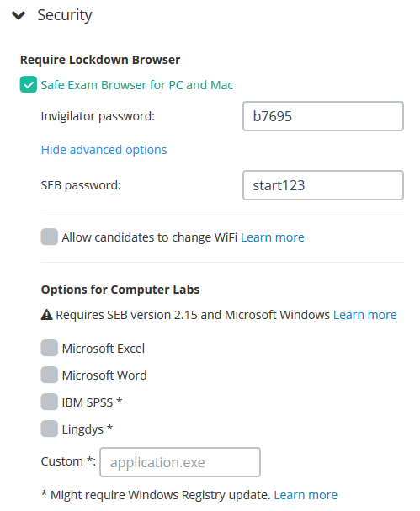
Task: Click the Allow candidates to change WiFi label
Action: (150, 237)
